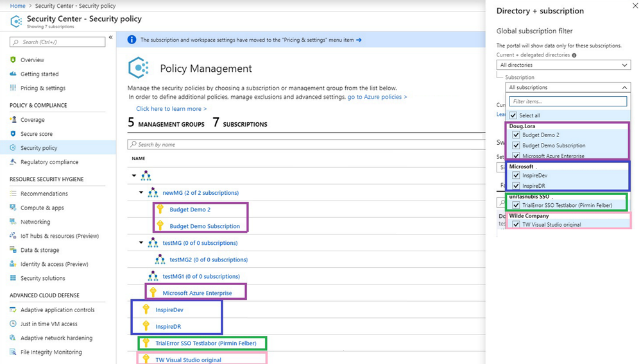Screen dimensions: 641x364
Task: Open the Microsoft Azure Enterprise subscription link
Action: click(197, 293)
